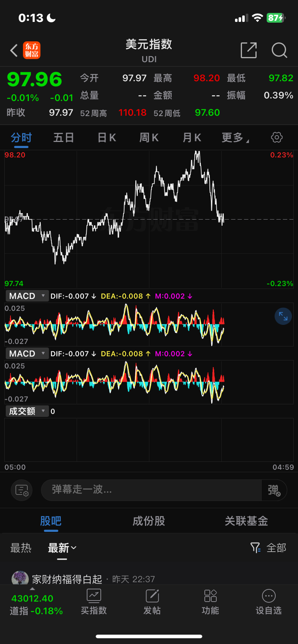This screenshot has height=644, width=298.
Task: Tap the 美元指数 UDI title
Action: pos(149,50)
